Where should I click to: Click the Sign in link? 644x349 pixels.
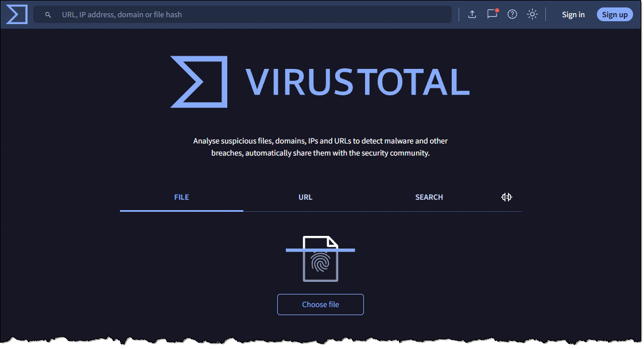pyautogui.click(x=573, y=14)
